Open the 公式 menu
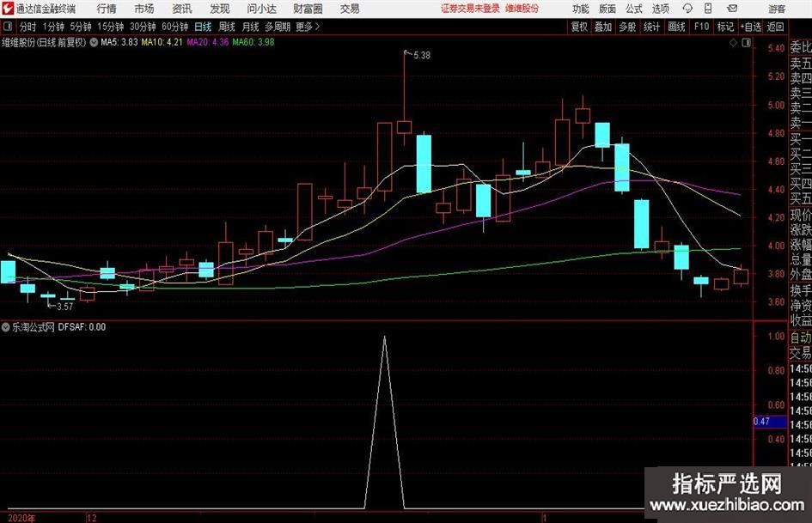The image size is (812, 523). [x=633, y=9]
